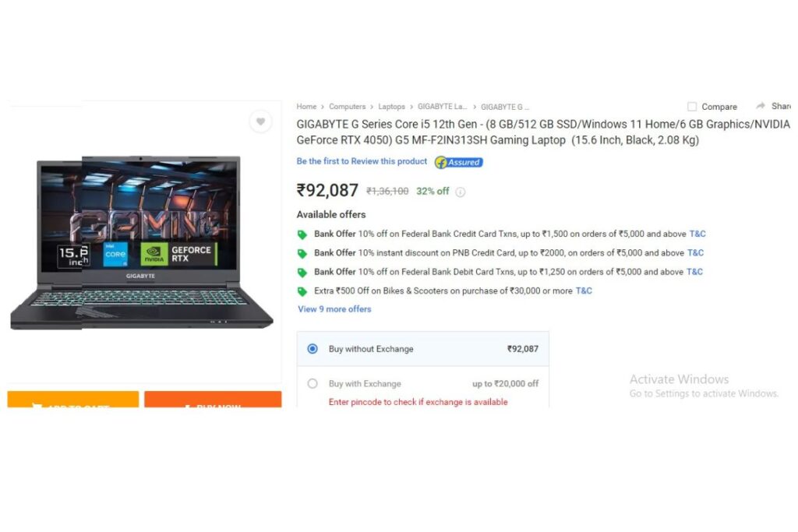Expand View 9 more offers
The width and height of the screenshot is (798, 532).
coord(334,308)
